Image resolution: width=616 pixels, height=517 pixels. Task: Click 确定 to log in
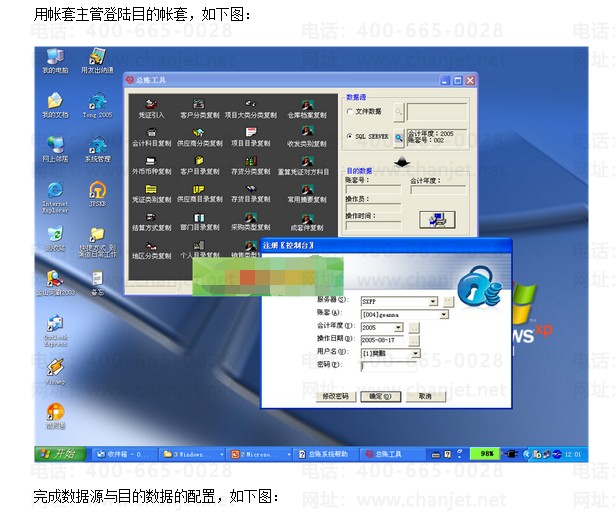pos(381,396)
